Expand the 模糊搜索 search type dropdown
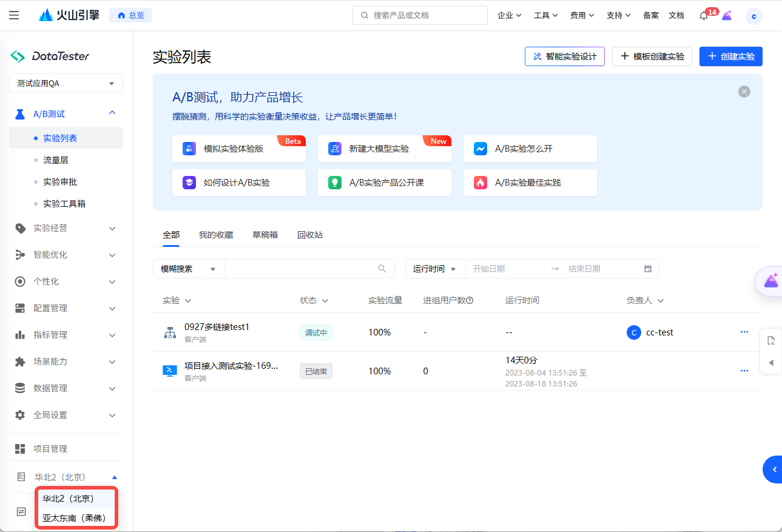The image size is (782, 532). pos(189,269)
